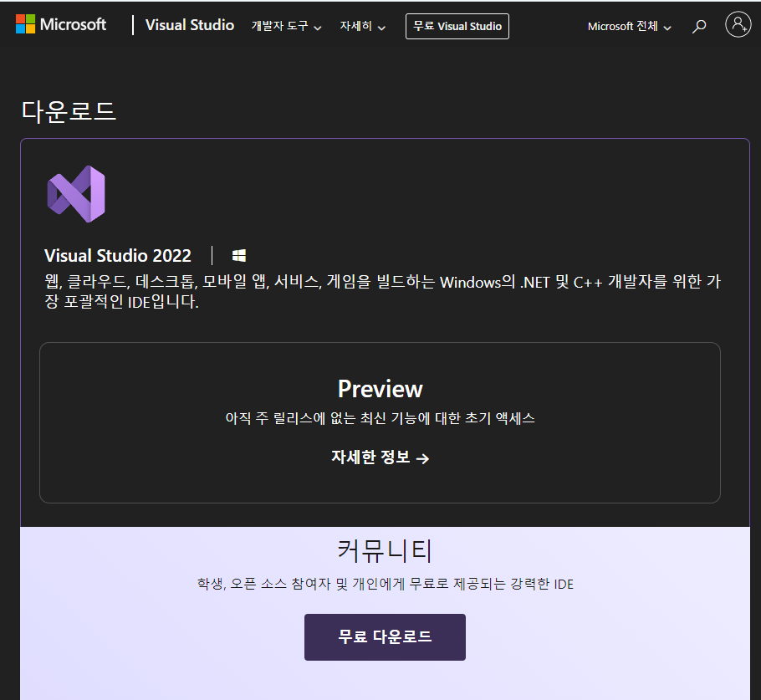Open the Visual Studio home link

point(189,25)
